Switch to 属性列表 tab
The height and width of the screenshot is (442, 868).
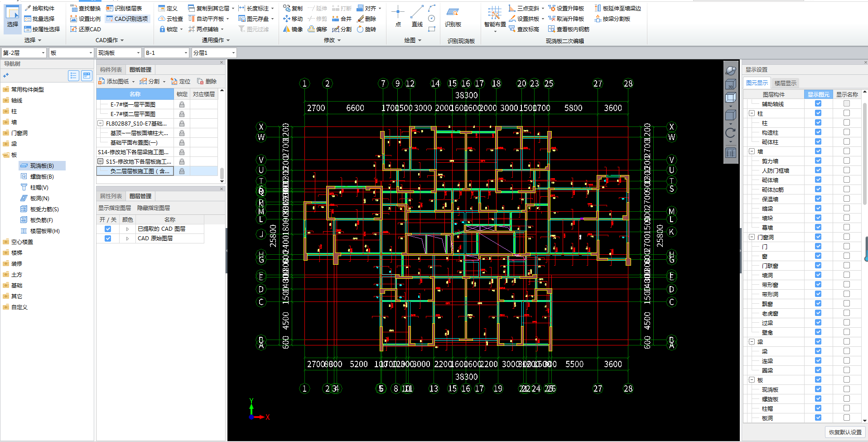click(x=111, y=196)
